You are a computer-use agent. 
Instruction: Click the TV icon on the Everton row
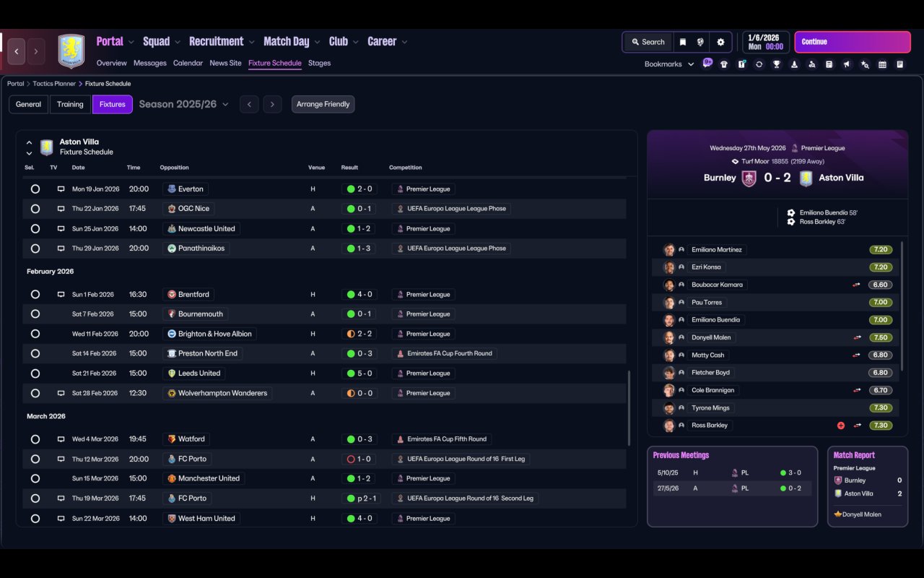[x=61, y=189]
